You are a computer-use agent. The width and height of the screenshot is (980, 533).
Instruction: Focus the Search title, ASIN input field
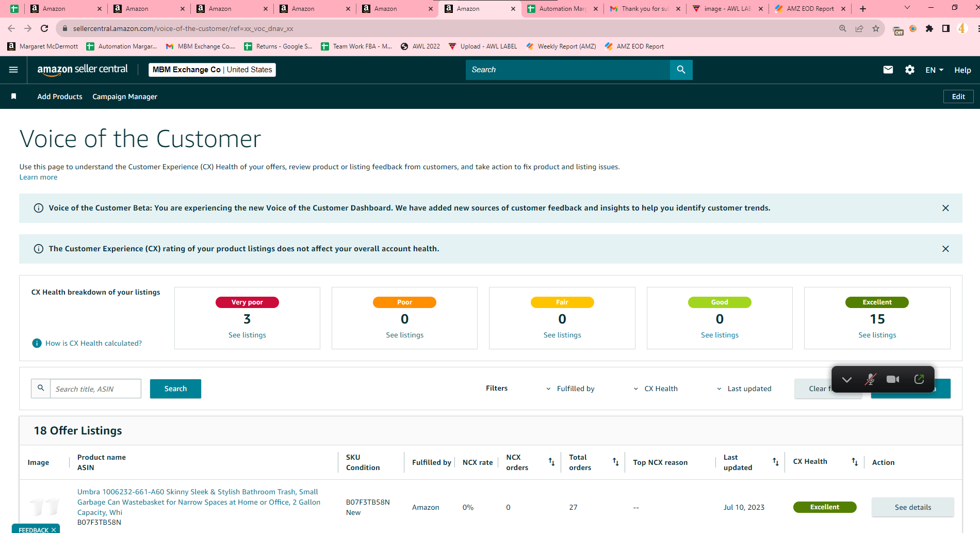pyautogui.click(x=95, y=389)
